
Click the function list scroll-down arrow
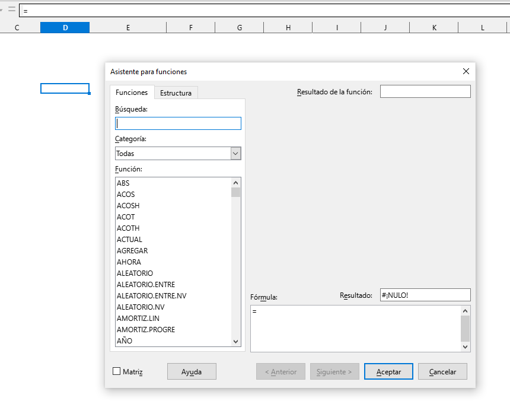(x=235, y=342)
